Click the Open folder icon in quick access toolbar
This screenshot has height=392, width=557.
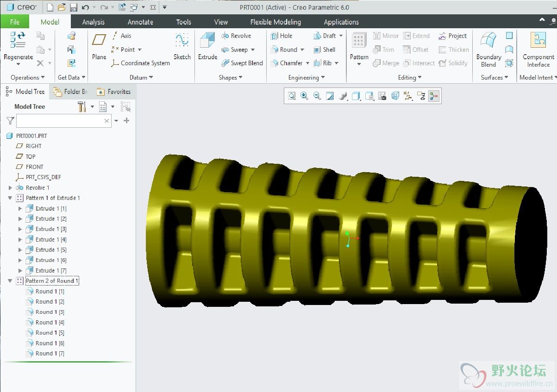tap(62, 7)
